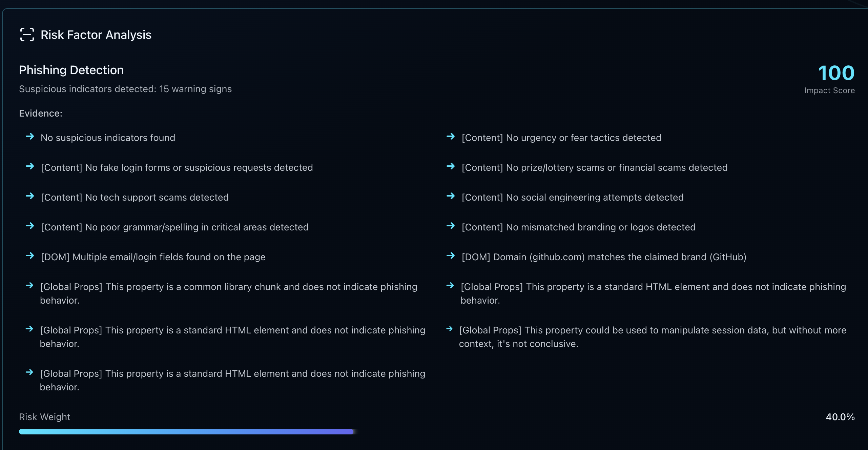
Task: Click arrow icon beside 'No suspicious indicators found'
Action: tap(30, 137)
